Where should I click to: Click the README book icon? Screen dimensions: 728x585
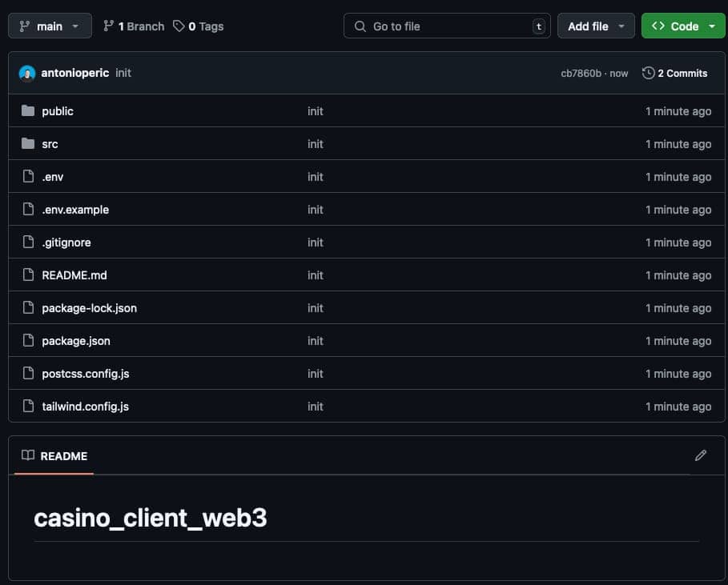point(28,455)
